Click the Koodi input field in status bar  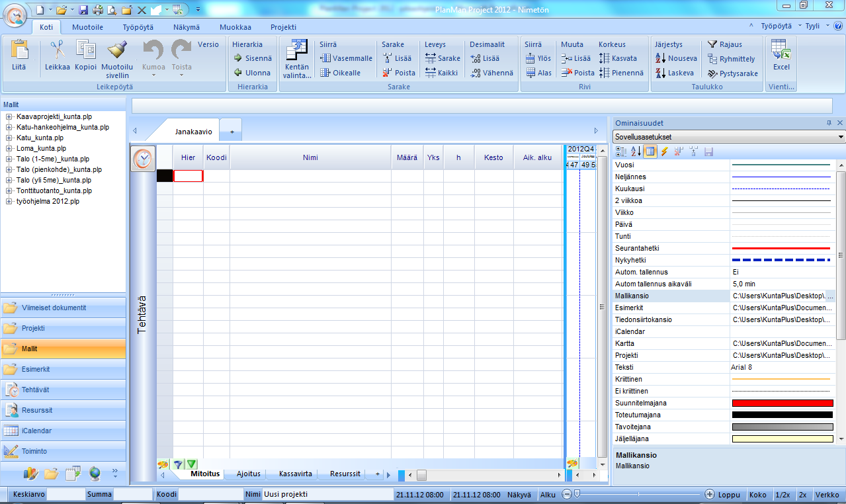click(210, 494)
